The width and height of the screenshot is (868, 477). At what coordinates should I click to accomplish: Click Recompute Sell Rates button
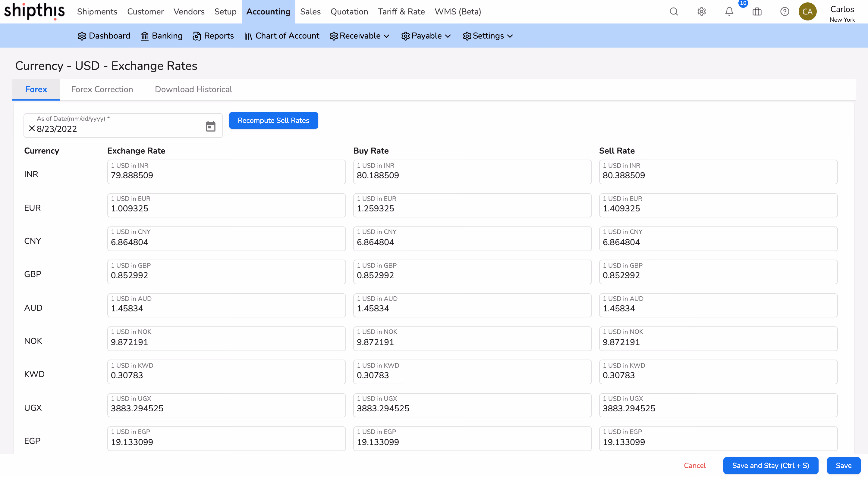click(273, 120)
